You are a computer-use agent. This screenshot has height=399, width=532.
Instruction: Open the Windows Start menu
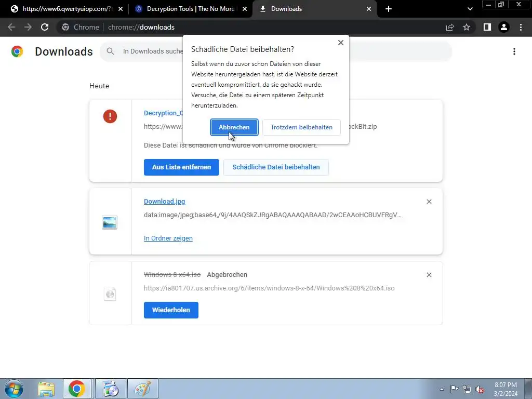[14, 389]
